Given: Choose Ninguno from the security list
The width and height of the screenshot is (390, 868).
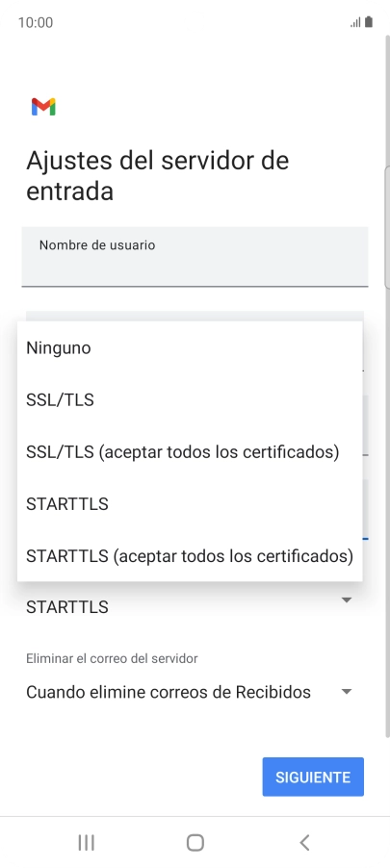Looking at the screenshot, I should coord(190,347).
